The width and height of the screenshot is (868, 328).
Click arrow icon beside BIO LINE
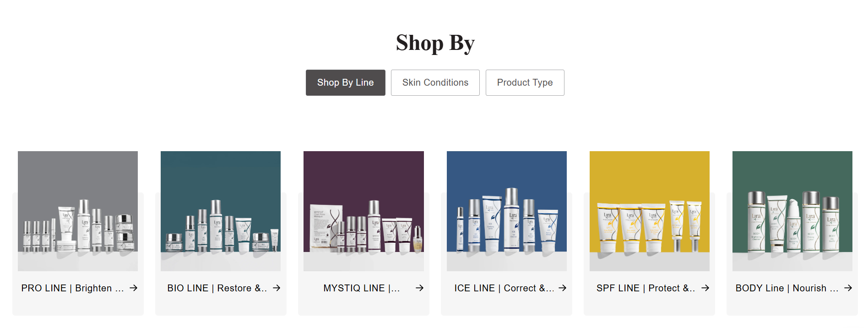click(277, 288)
